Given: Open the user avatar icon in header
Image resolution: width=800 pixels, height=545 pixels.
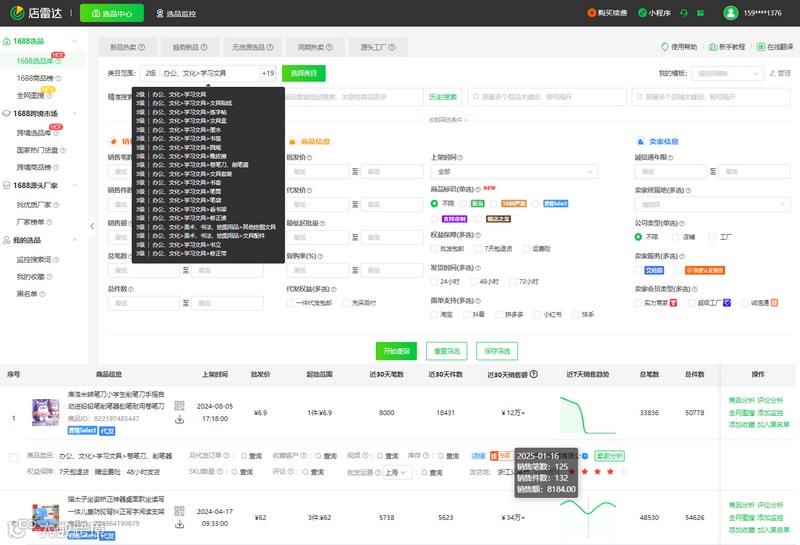Looking at the screenshot, I should [x=731, y=13].
